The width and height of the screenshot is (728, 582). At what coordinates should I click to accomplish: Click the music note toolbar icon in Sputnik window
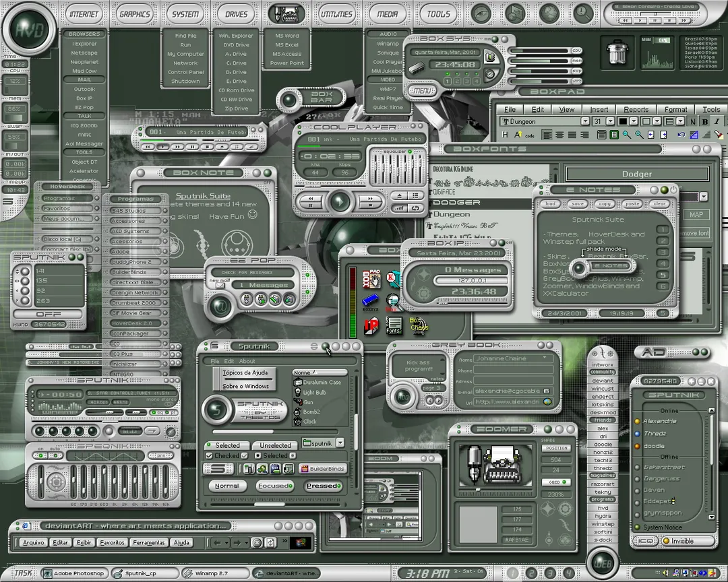click(x=288, y=469)
